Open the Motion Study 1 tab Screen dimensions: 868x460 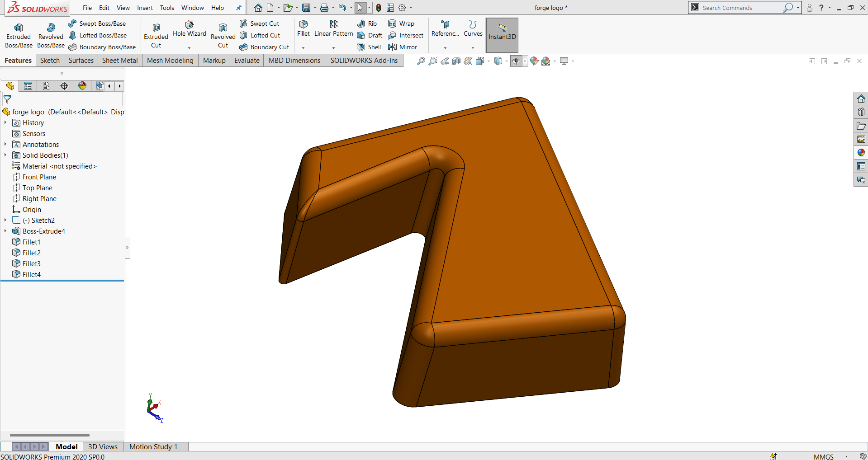pyautogui.click(x=153, y=446)
